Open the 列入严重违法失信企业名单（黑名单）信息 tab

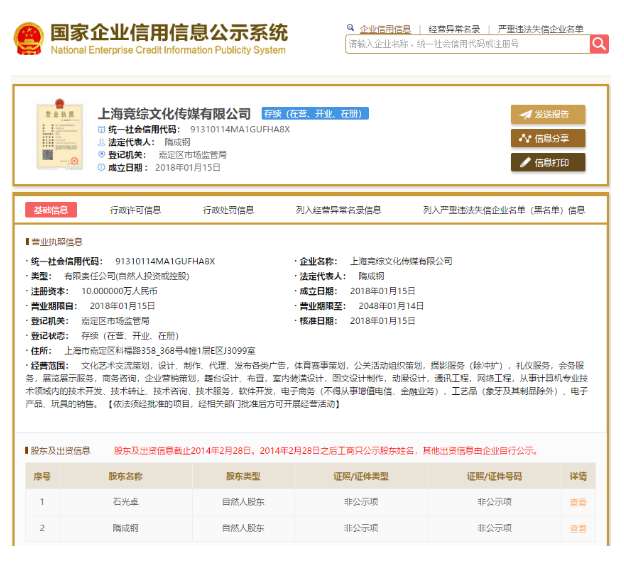click(504, 210)
